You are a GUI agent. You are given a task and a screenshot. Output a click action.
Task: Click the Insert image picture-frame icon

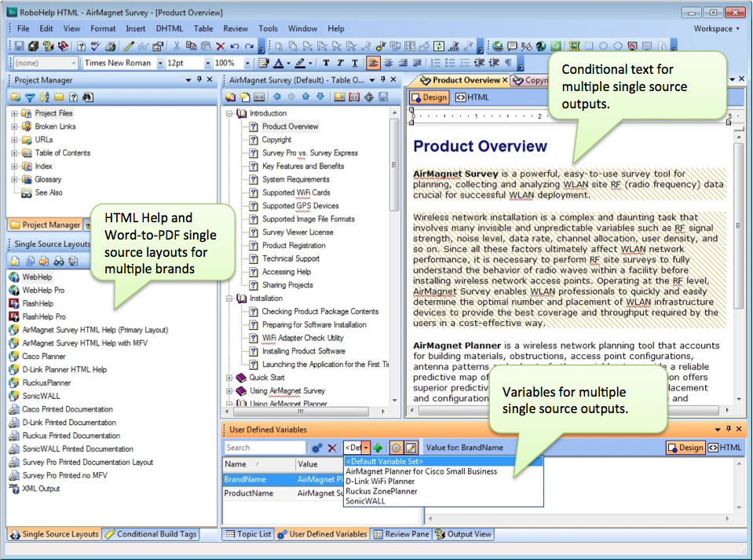click(x=574, y=46)
